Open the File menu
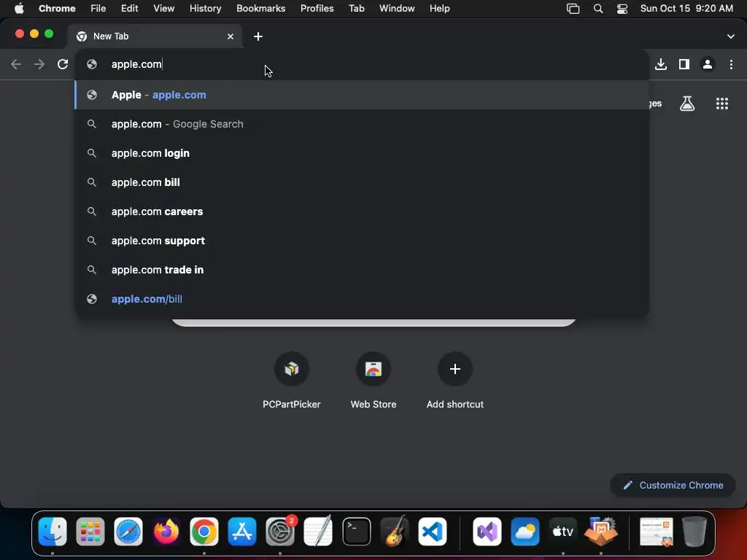Screen dimensions: 747x560 pos(98,8)
